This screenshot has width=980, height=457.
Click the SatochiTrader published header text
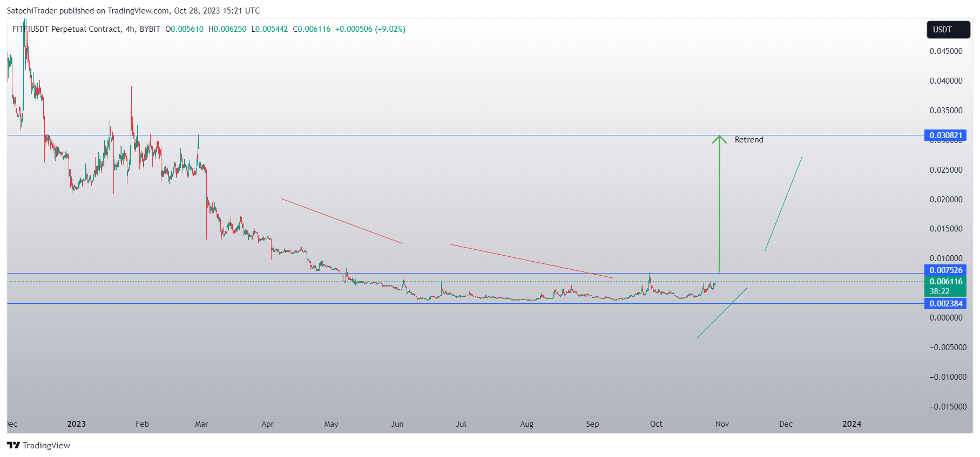[133, 11]
